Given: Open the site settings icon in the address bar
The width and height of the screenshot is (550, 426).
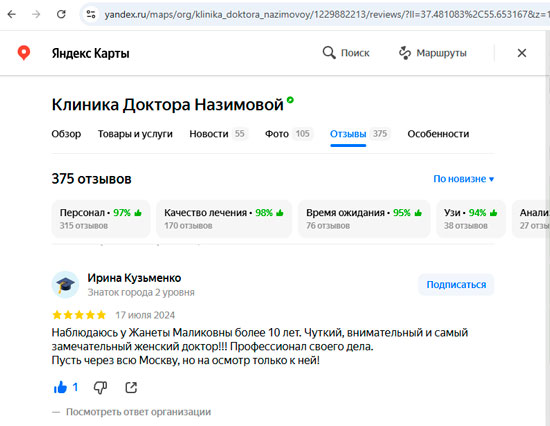Looking at the screenshot, I should point(91,14).
